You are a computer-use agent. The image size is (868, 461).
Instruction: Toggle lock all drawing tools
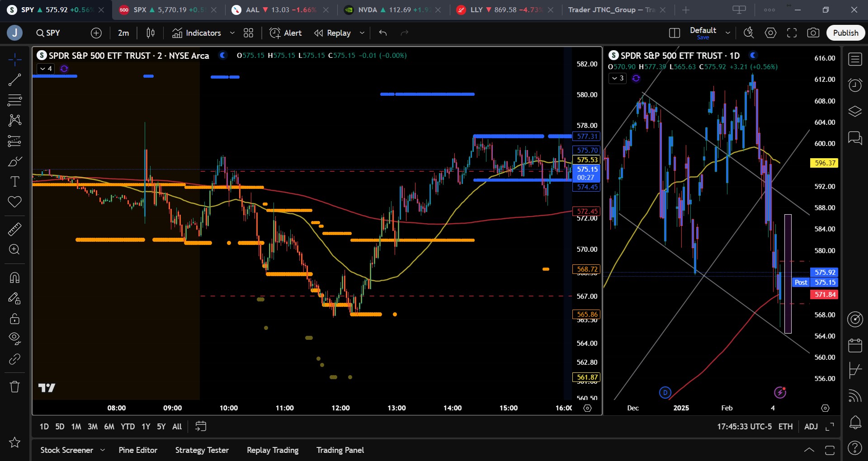(14, 319)
